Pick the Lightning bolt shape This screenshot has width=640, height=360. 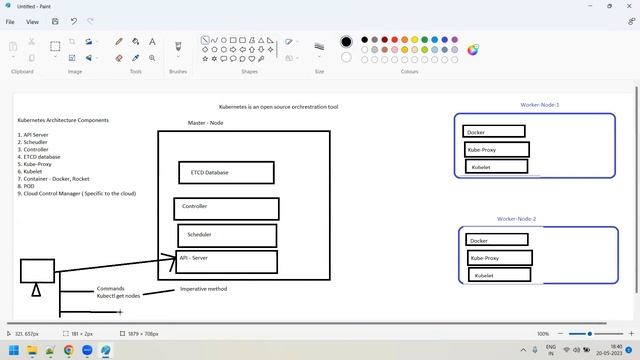(x=261, y=59)
